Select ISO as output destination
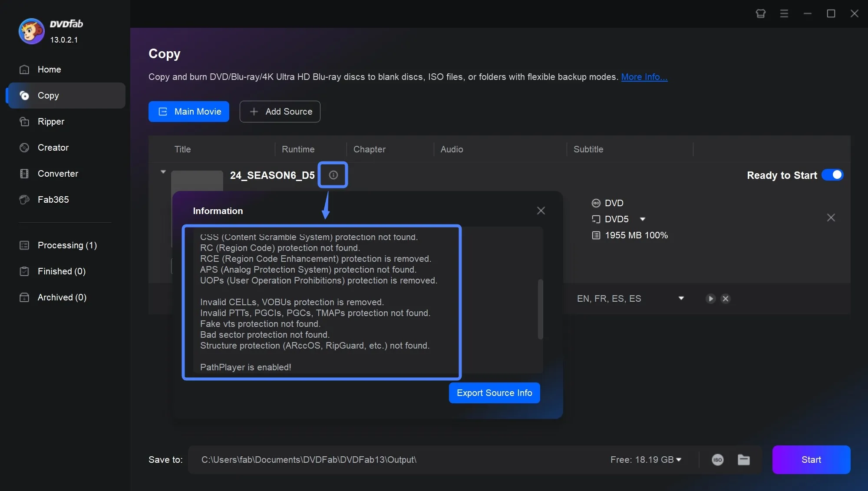The height and width of the screenshot is (491, 868). [x=717, y=460]
